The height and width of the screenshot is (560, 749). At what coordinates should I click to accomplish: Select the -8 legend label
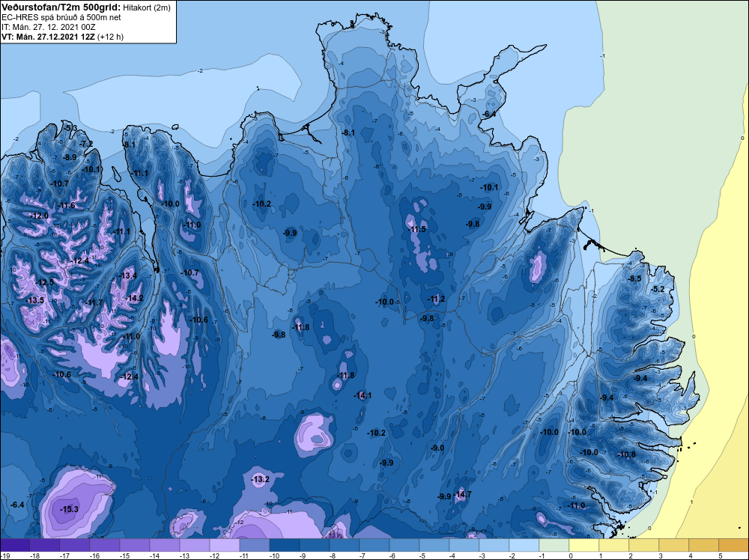[333, 556]
